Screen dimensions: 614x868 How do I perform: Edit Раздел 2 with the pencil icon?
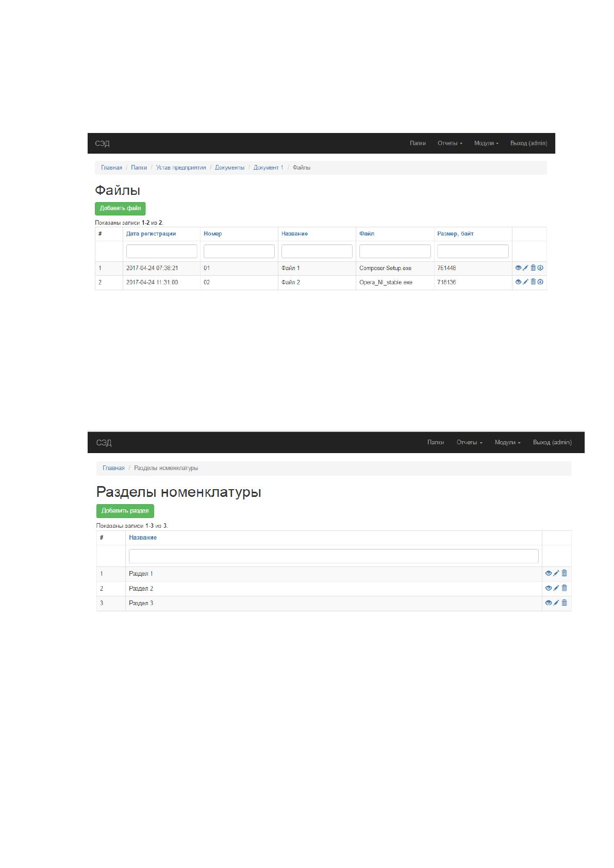[x=556, y=588]
